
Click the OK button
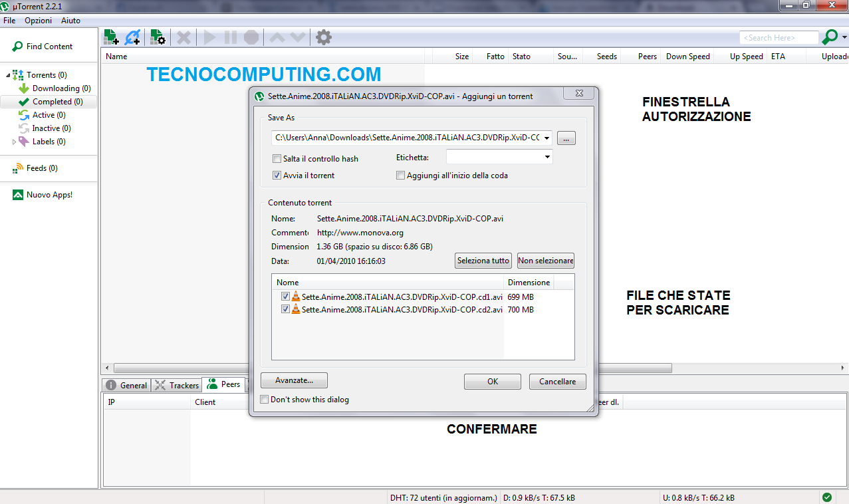pyautogui.click(x=493, y=382)
